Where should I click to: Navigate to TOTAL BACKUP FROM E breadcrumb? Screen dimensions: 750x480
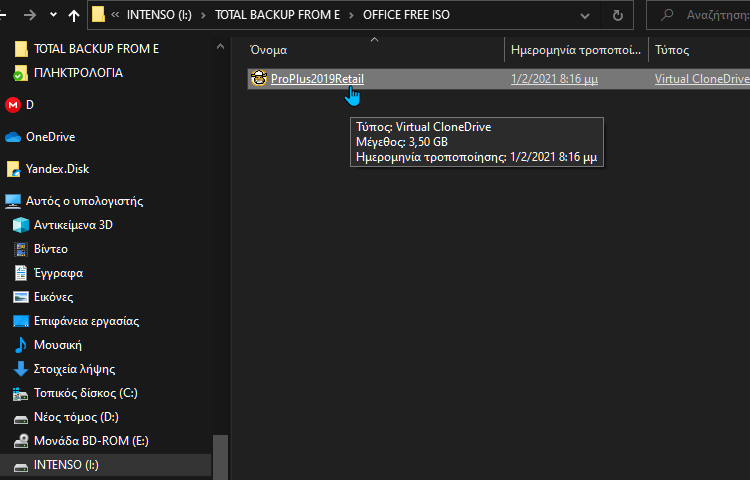click(277, 15)
